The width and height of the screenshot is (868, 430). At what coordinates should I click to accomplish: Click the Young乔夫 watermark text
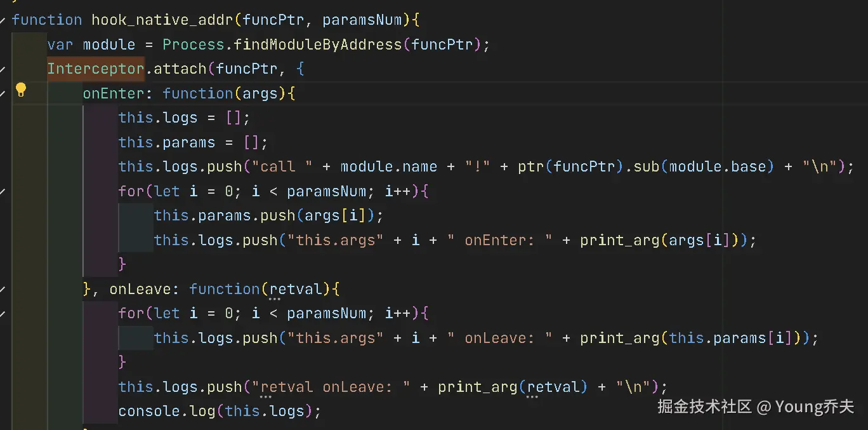[x=814, y=406]
